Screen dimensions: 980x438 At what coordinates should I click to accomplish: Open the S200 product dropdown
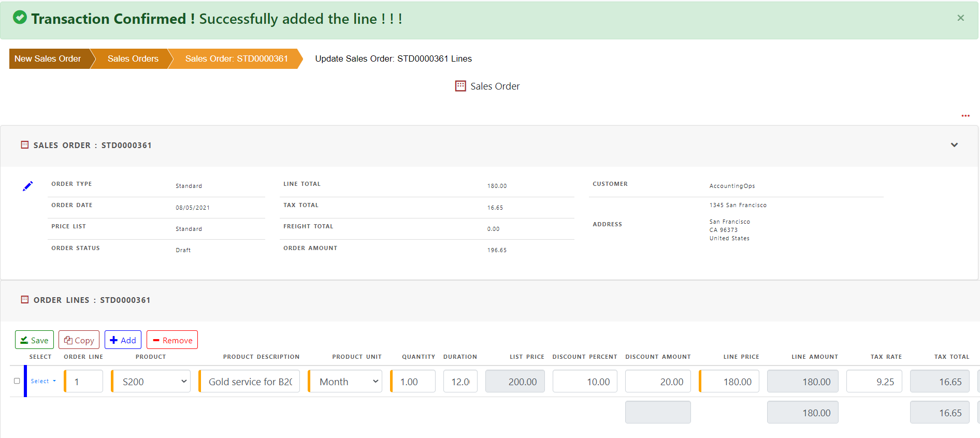[151, 381]
